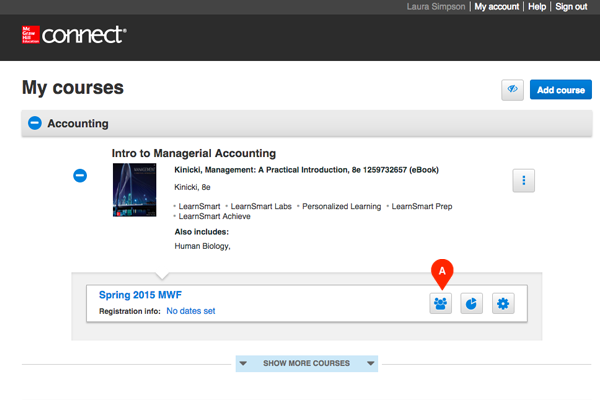Click the McGraw Hill Connect logo
This screenshot has width=600, height=400.
coord(73,35)
